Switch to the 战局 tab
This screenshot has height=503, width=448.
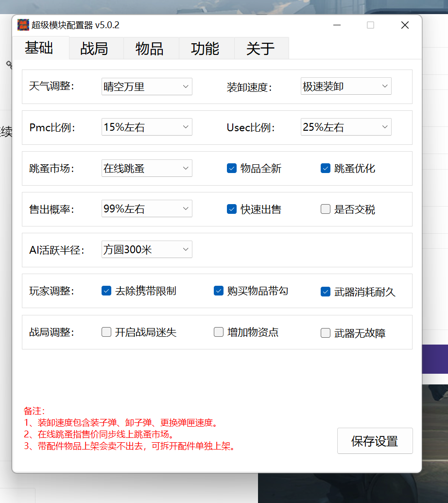pyautogui.click(x=96, y=48)
